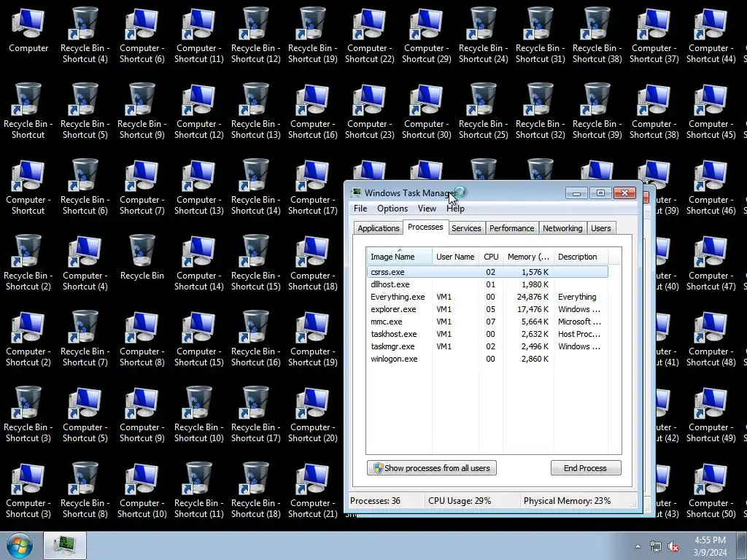The height and width of the screenshot is (560, 747).
Task: Click the End Process button
Action: pos(586,468)
